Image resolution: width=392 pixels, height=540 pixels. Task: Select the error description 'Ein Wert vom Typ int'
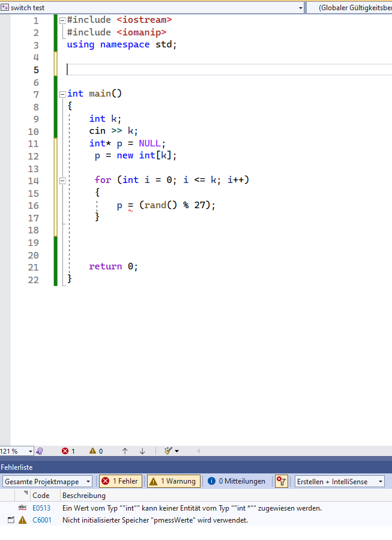coord(192,508)
